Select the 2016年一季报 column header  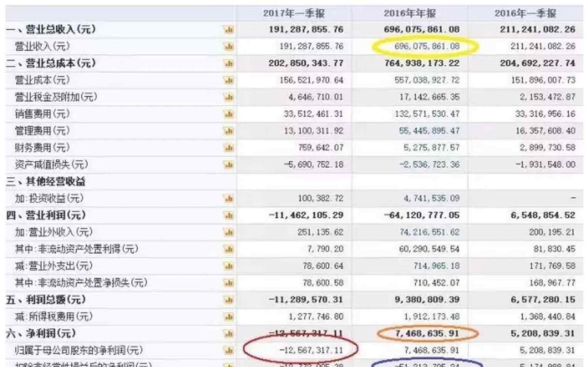point(526,13)
